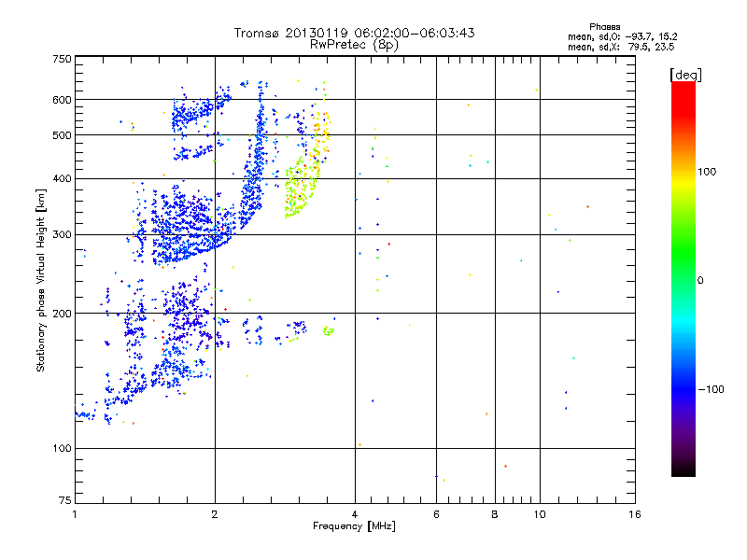The width and height of the screenshot is (747, 560).
Task: Click the color bar legend
Action: tap(684, 278)
